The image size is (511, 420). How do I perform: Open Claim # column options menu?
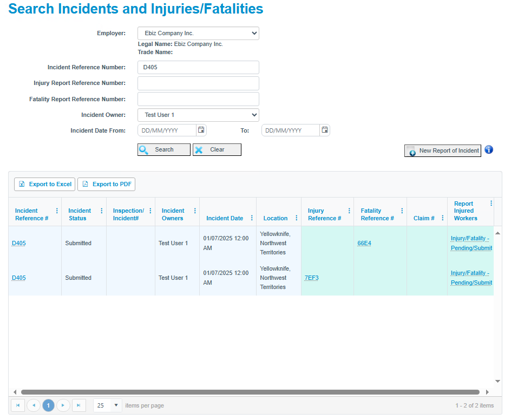(x=442, y=218)
